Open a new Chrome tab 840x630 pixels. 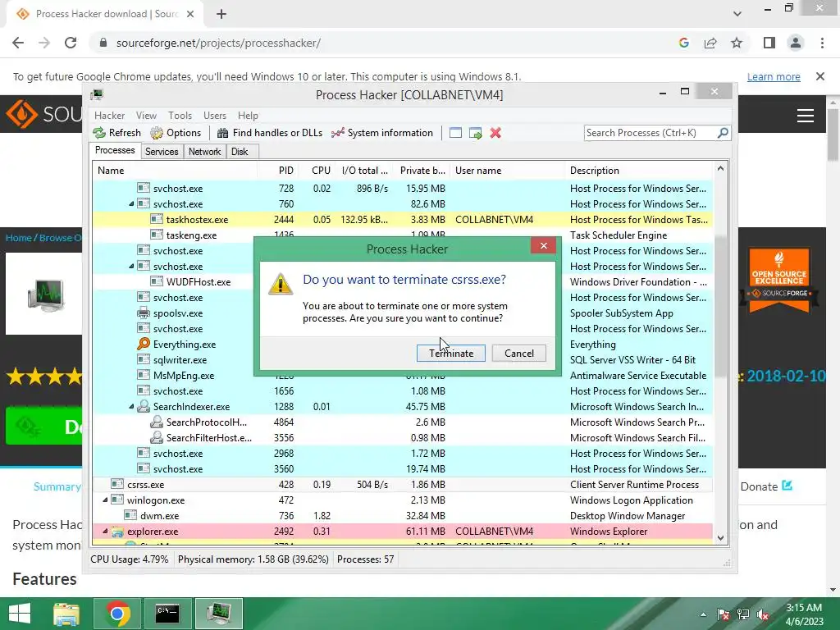[x=221, y=14]
